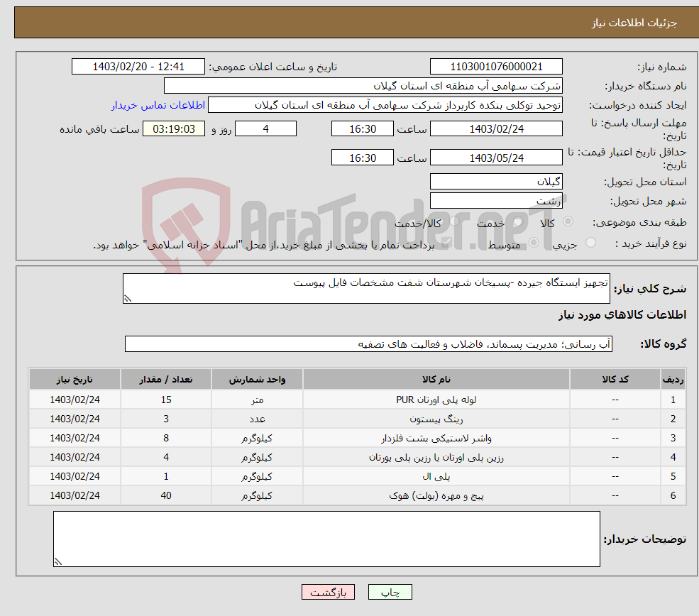Click the delivery province field گیلان
This screenshot has height=616, width=699.
click(496, 182)
